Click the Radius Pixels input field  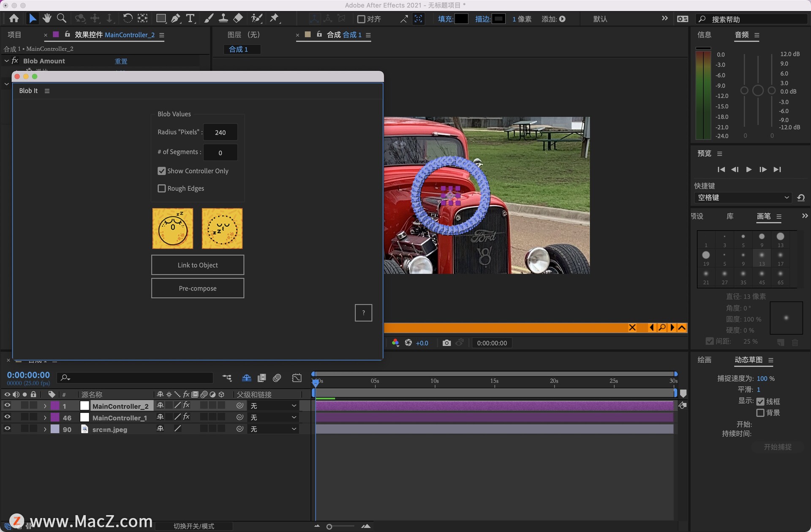[x=220, y=132]
